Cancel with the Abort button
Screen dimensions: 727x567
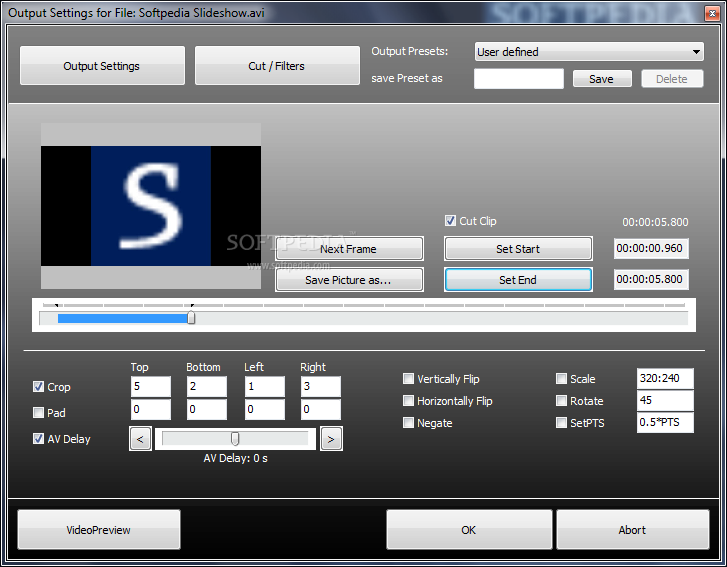point(632,530)
